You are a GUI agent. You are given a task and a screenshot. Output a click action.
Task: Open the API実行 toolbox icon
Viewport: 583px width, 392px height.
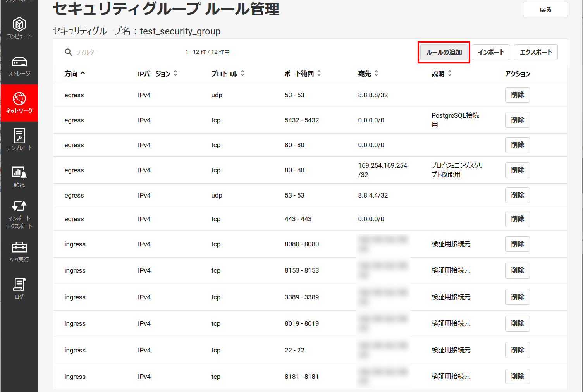[x=19, y=247]
